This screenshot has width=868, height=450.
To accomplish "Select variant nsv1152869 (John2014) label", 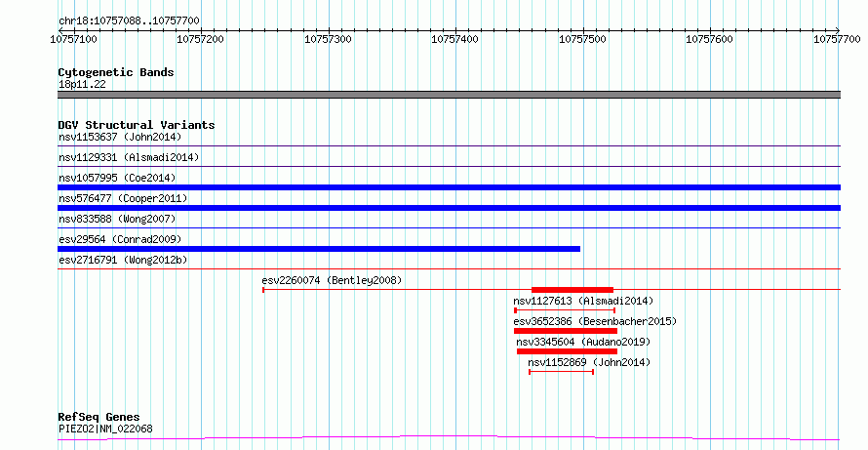I will pyautogui.click(x=589, y=362).
